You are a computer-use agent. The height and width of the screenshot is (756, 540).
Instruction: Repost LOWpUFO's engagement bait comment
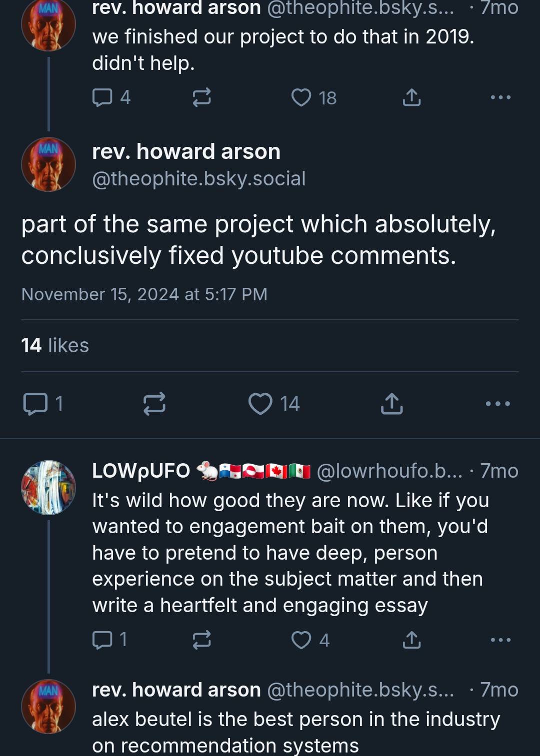[201, 640]
